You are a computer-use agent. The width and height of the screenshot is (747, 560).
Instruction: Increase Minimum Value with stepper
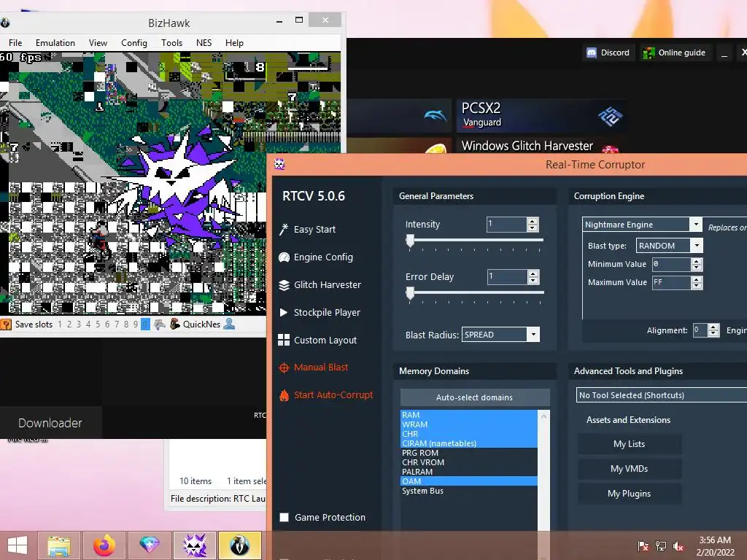coord(697,262)
